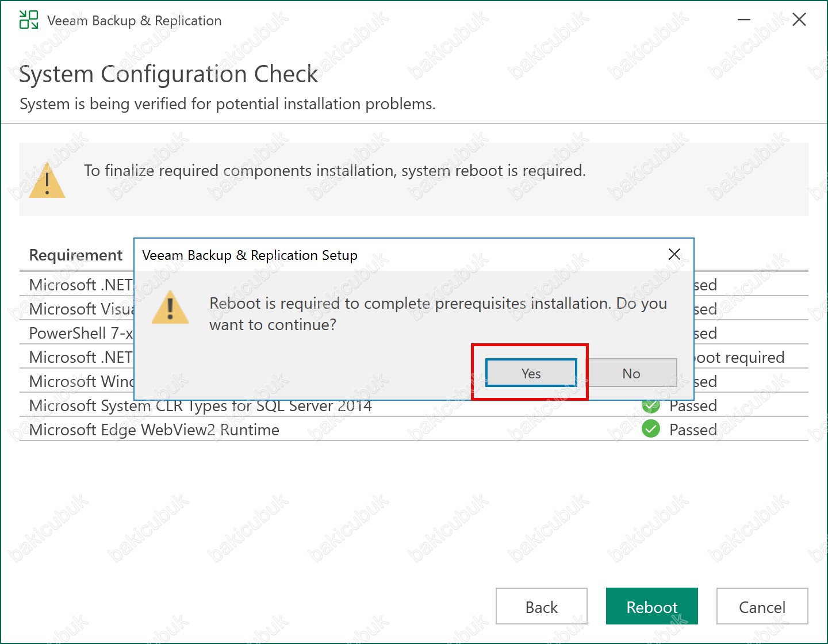Image resolution: width=828 pixels, height=644 pixels.
Task: Click the green check icon for SQL CLR Types
Action: 650,407
